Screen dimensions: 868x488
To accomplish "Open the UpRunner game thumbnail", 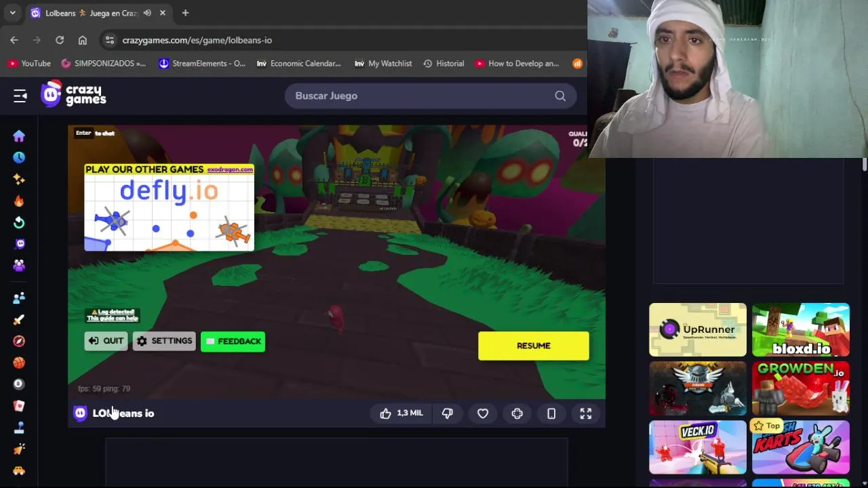I will (698, 329).
